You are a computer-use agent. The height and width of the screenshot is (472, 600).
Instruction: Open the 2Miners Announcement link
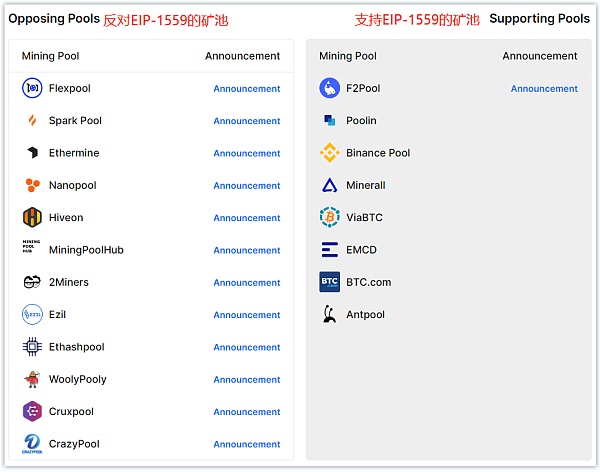coord(247,283)
